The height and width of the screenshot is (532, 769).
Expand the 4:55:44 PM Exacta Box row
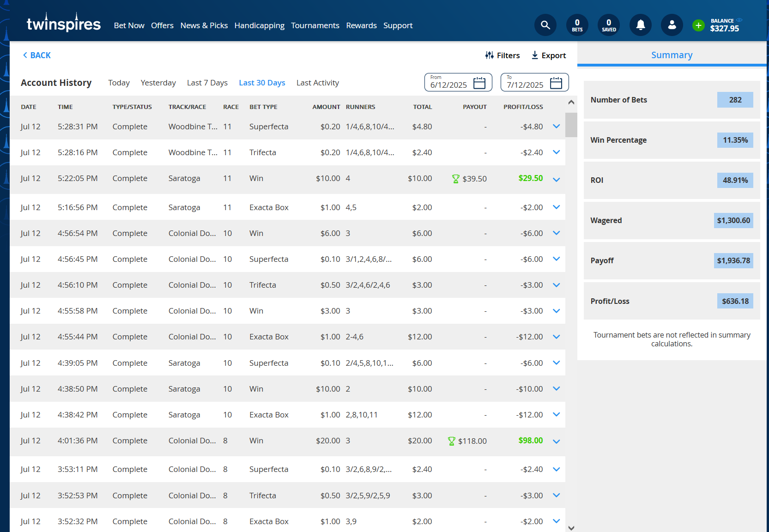[x=556, y=337]
